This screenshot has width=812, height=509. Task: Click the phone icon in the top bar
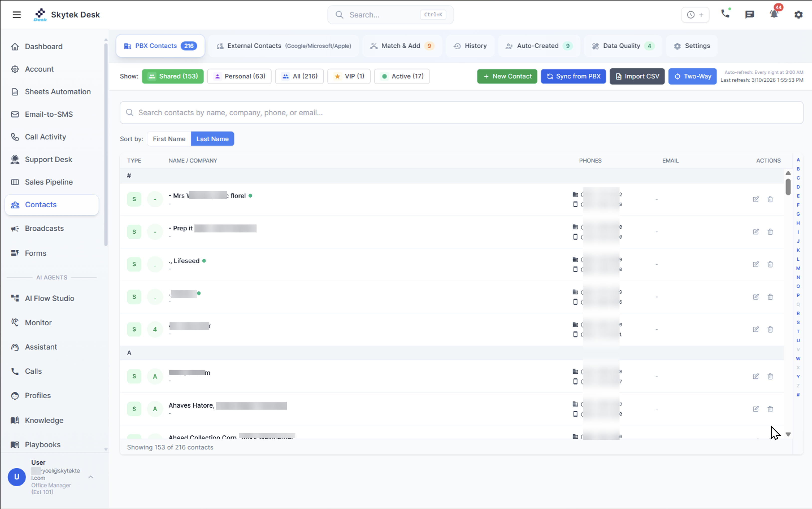pyautogui.click(x=725, y=14)
